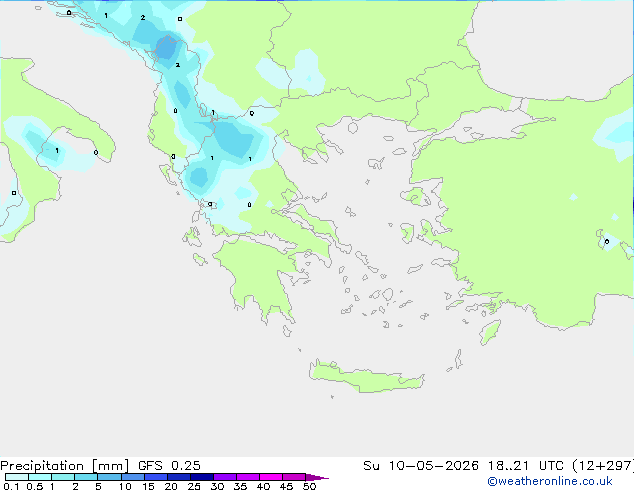The image size is (634, 490).
Task: Click the 'GFS 0.25' model label
Action: tap(169, 466)
